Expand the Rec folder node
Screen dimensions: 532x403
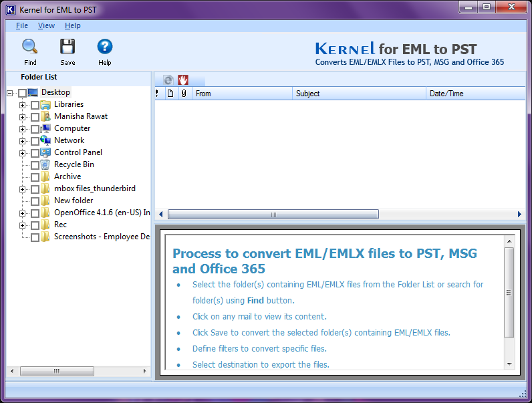pyautogui.click(x=23, y=225)
